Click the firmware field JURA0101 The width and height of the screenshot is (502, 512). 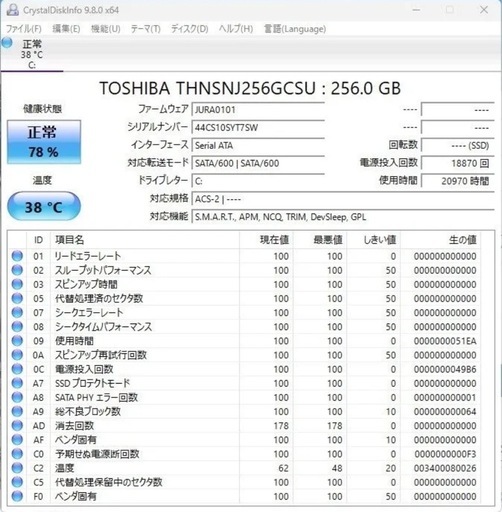258,110
